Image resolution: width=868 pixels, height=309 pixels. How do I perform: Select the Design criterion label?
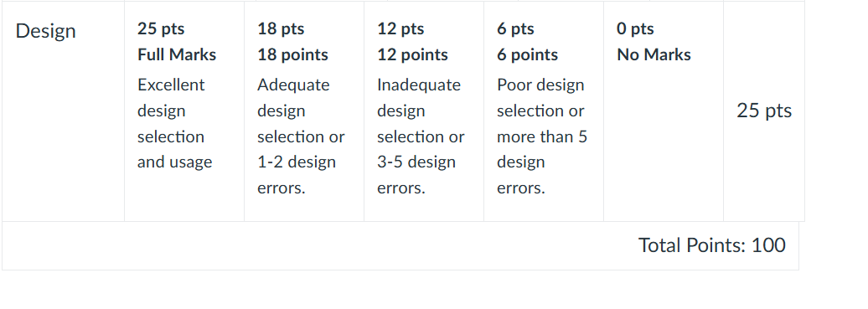tap(45, 32)
